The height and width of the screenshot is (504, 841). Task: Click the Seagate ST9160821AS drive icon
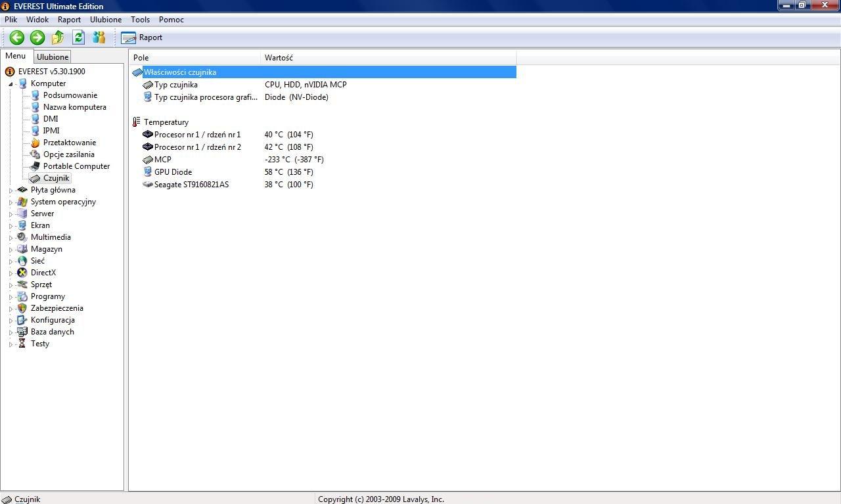pyautogui.click(x=148, y=185)
